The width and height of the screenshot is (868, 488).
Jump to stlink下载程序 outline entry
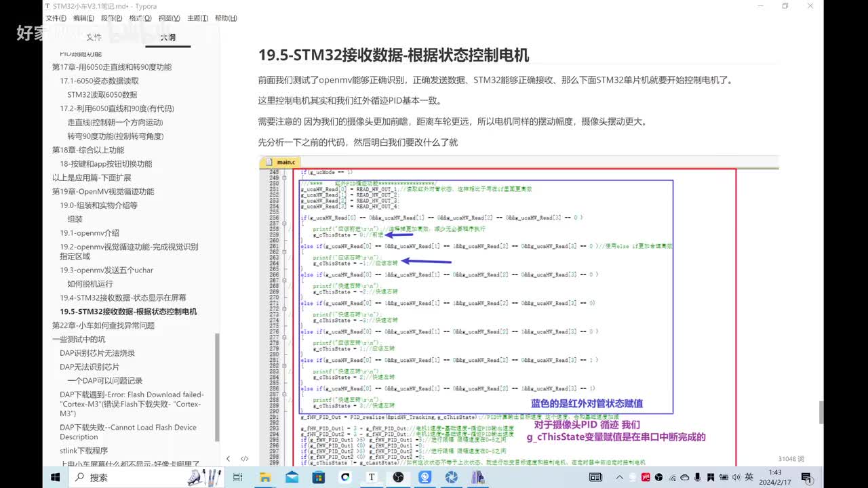tap(84, 451)
